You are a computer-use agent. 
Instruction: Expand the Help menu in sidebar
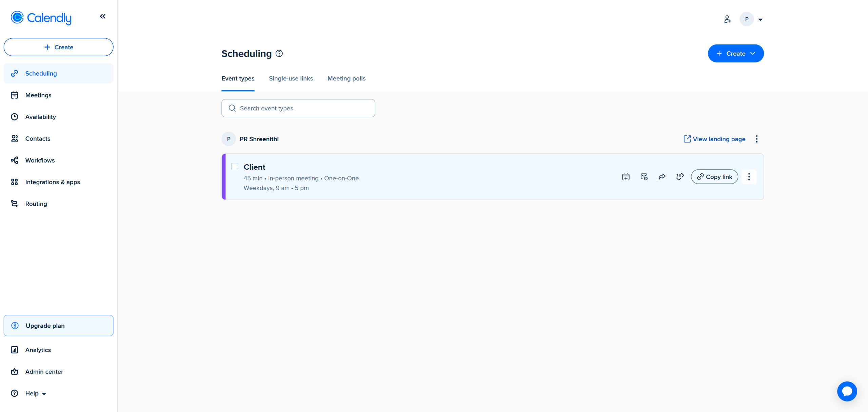pos(36,393)
